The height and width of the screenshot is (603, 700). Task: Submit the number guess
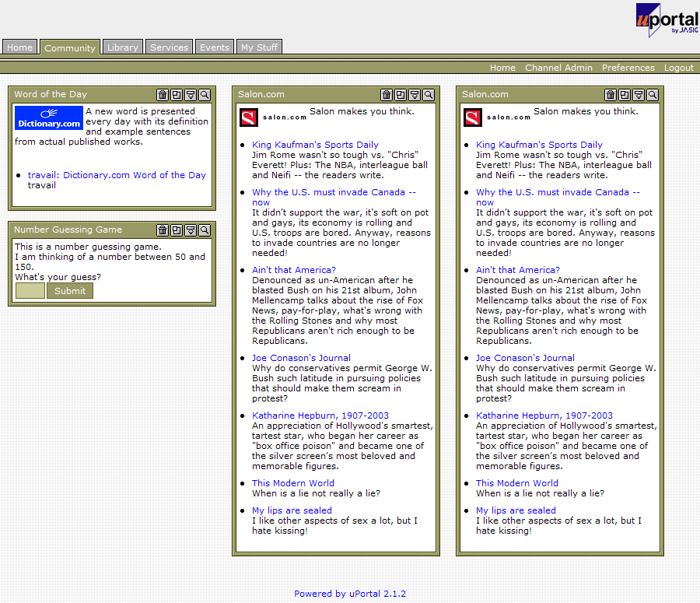[x=70, y=291]
